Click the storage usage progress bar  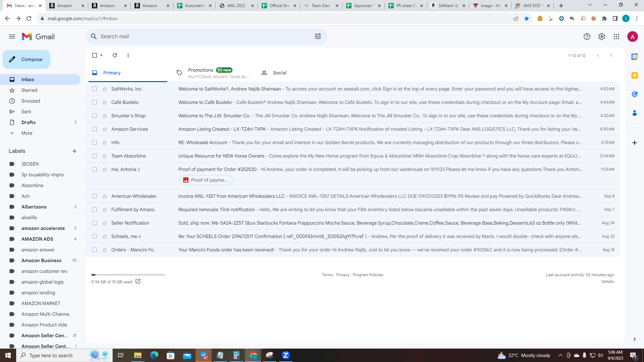[x=128, y=275]
